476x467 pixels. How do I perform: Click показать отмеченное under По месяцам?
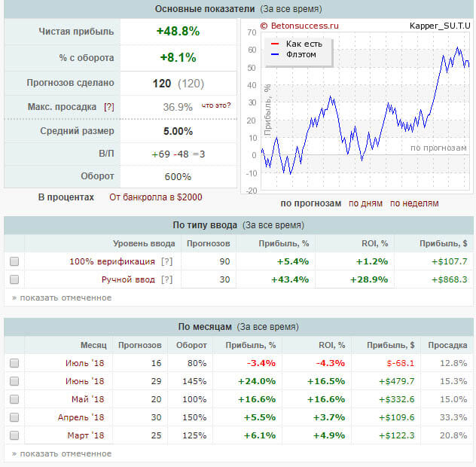61,453
